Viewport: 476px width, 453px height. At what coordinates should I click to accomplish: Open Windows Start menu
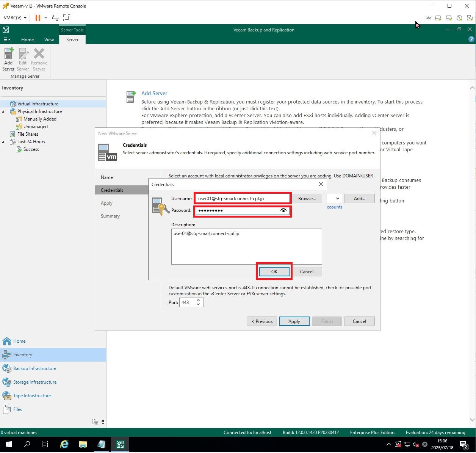(9, 444)
